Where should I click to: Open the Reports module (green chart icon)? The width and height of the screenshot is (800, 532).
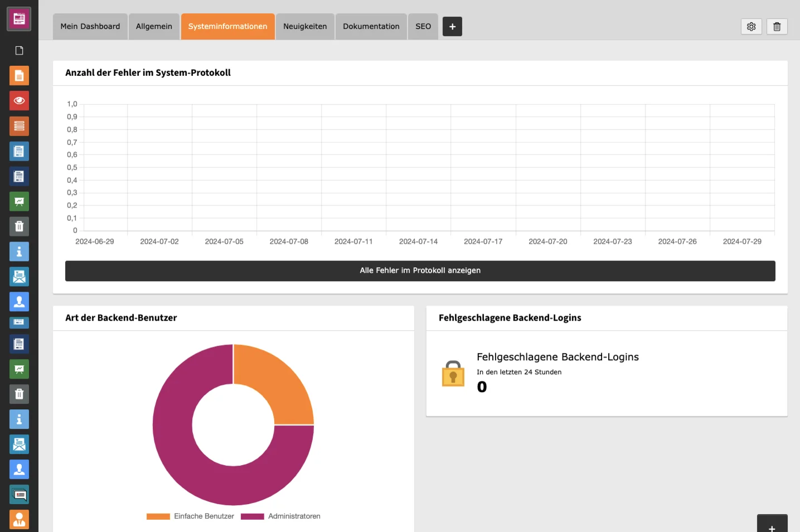pos(19,201)
